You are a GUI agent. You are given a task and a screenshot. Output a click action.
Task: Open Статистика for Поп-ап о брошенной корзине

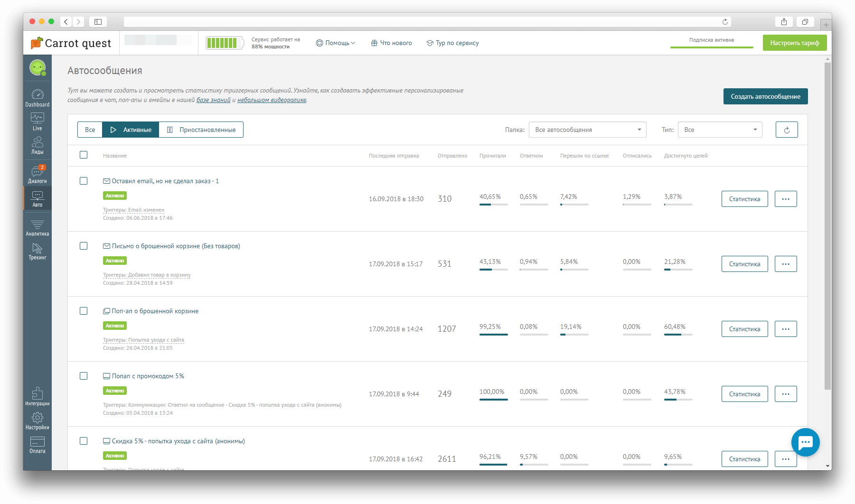tap(745, 329)
